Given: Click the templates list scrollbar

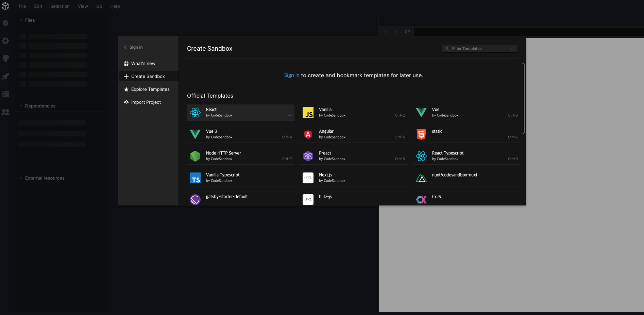Looking at the screenshot, I should [x=523, y=99].
